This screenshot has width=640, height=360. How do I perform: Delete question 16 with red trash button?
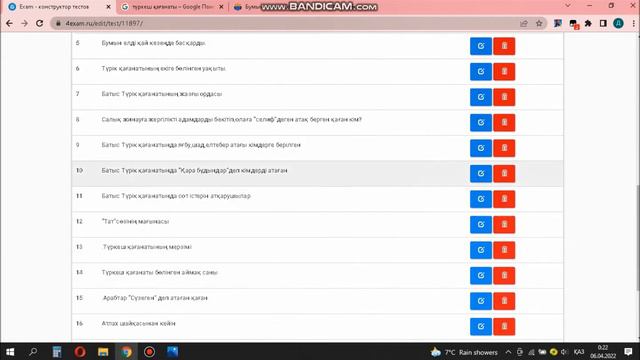[504, 327]
